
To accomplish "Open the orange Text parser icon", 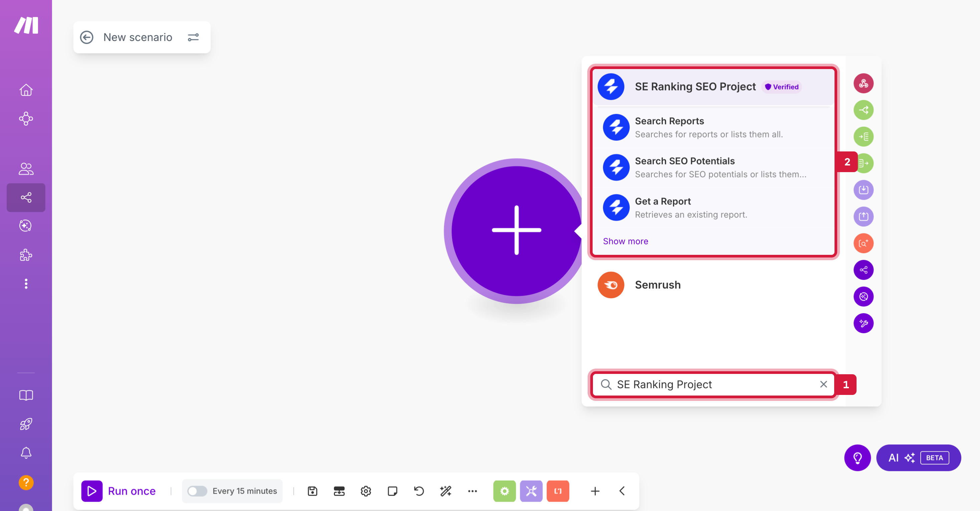I will pos(558,491).
